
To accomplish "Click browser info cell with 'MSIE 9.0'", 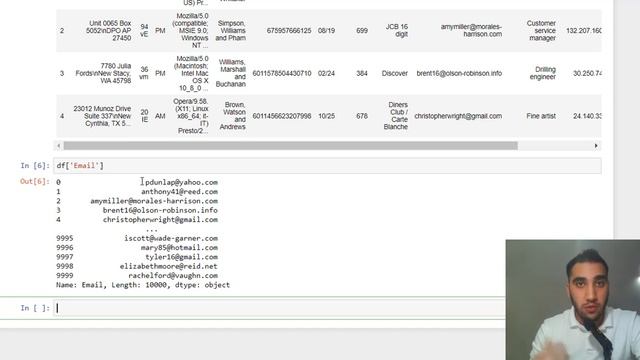I will 190,31.
